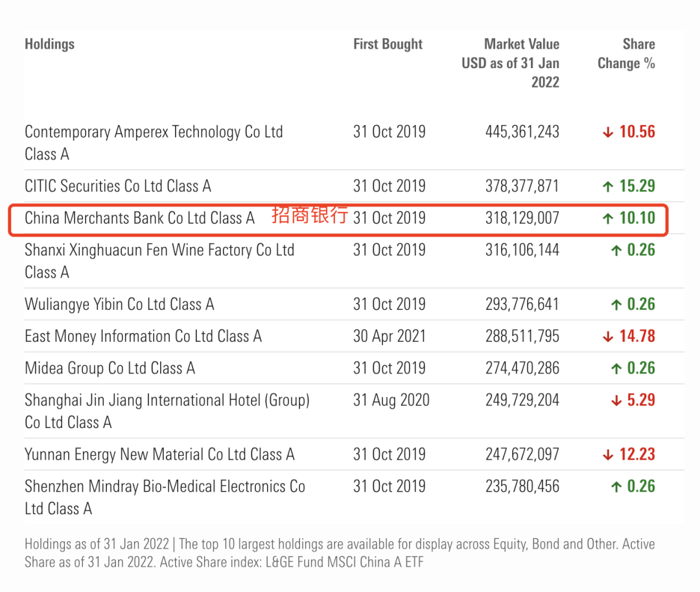Open Midea Group Co Ltd Class A
The image size is (700, 592).
tap(110, 368)
